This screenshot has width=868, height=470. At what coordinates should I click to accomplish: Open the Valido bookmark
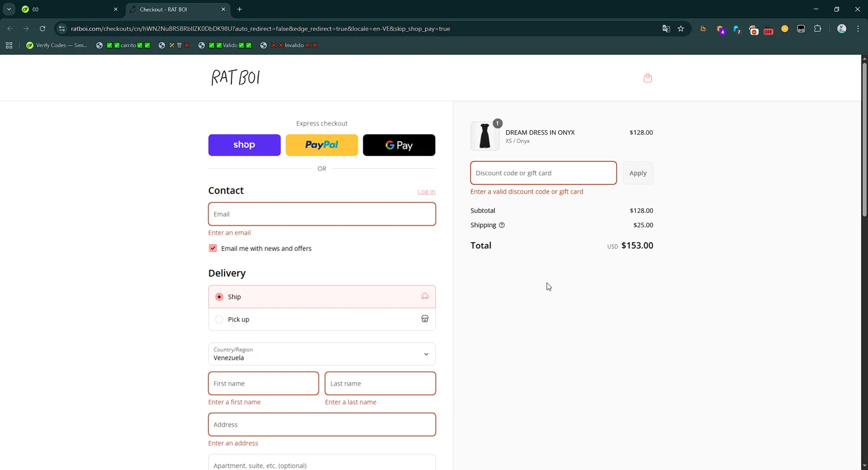click(225, 45)
